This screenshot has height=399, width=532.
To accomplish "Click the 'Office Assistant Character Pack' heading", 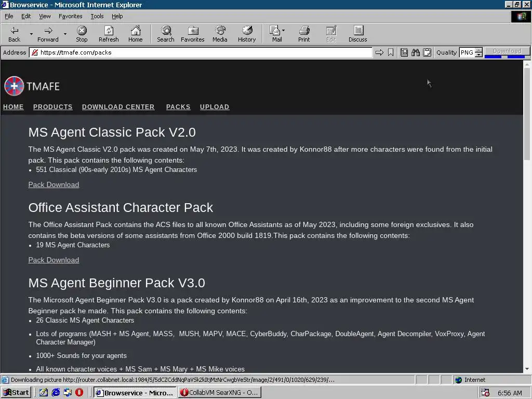I will coord(121,207).
